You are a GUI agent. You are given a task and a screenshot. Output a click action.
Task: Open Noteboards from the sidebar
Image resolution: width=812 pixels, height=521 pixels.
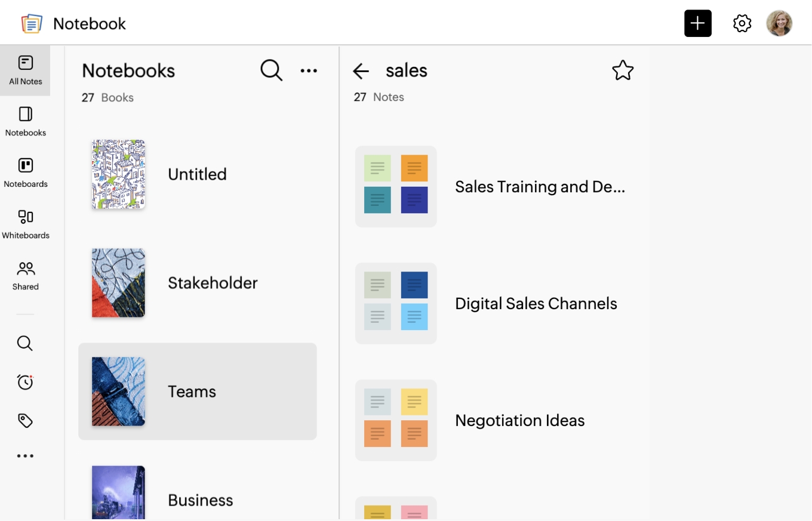[25, 173]
